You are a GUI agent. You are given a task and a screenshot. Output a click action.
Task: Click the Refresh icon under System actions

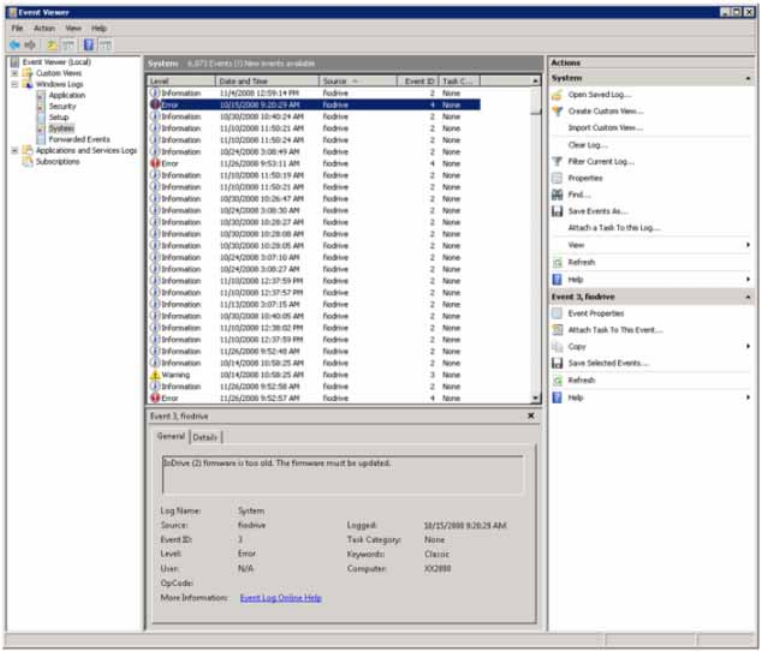tap(558, 262)
